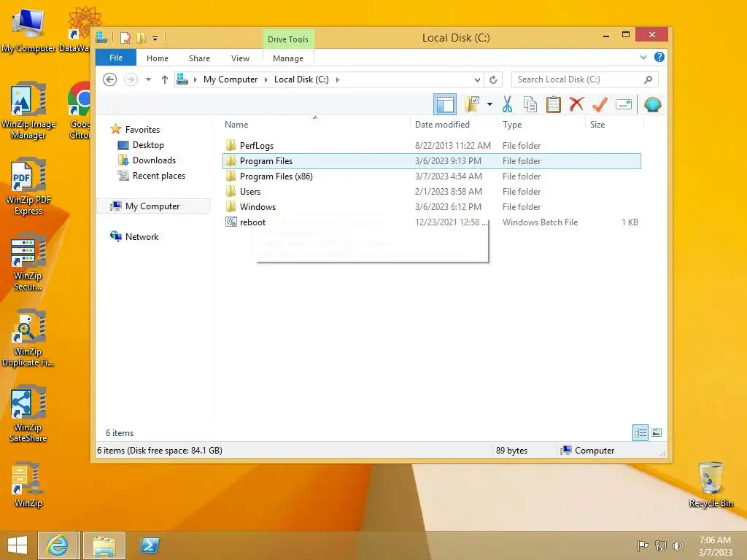The height and width of the screenshot is (560, 747).
Task: Open the address bar history dropdown
Action: [x=477, y=79]
